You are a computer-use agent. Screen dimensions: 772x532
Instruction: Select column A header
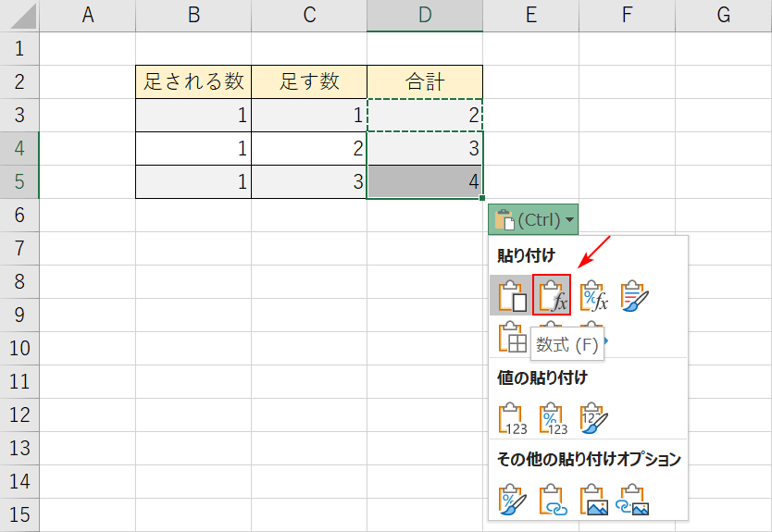[88, 16]
